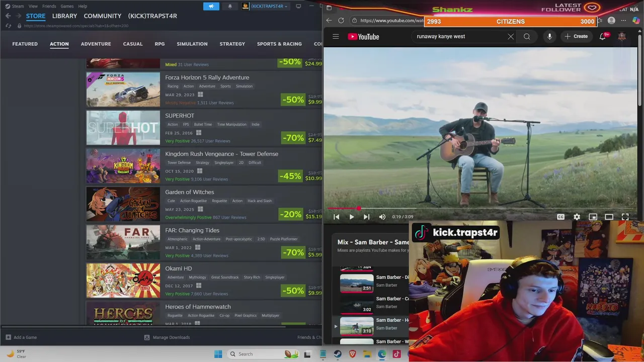The image size is (644, 362).
Task: Open the Games menu in Steam
Action: click(x=67, y=6)
